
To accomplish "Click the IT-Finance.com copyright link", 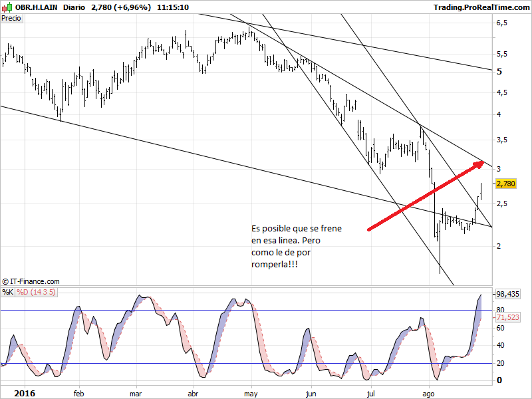I will (31, 282).
